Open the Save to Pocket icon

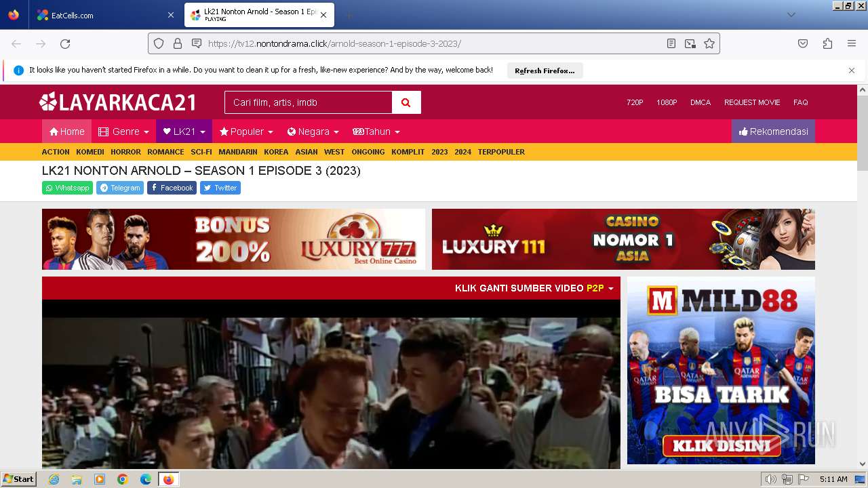tap(803, 43)
